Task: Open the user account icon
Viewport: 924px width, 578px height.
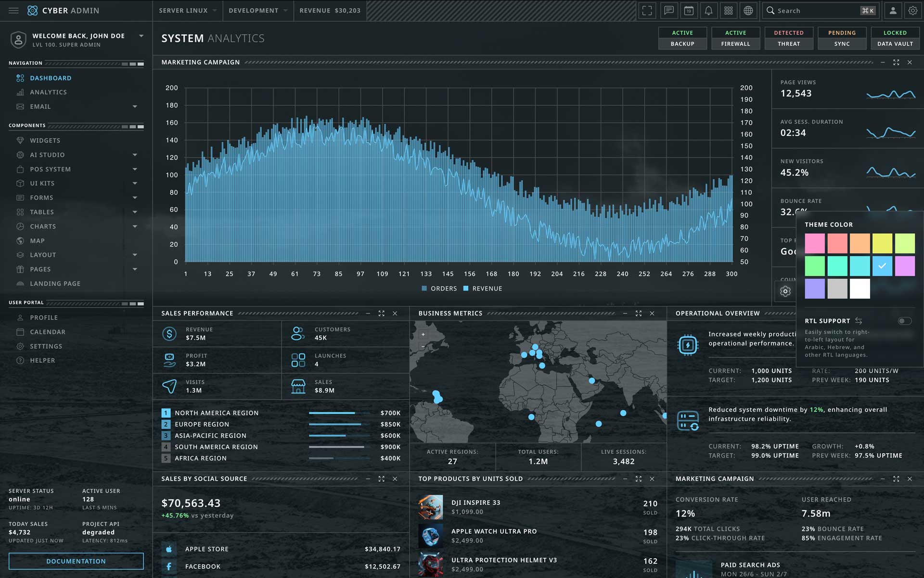Action: 893,11
